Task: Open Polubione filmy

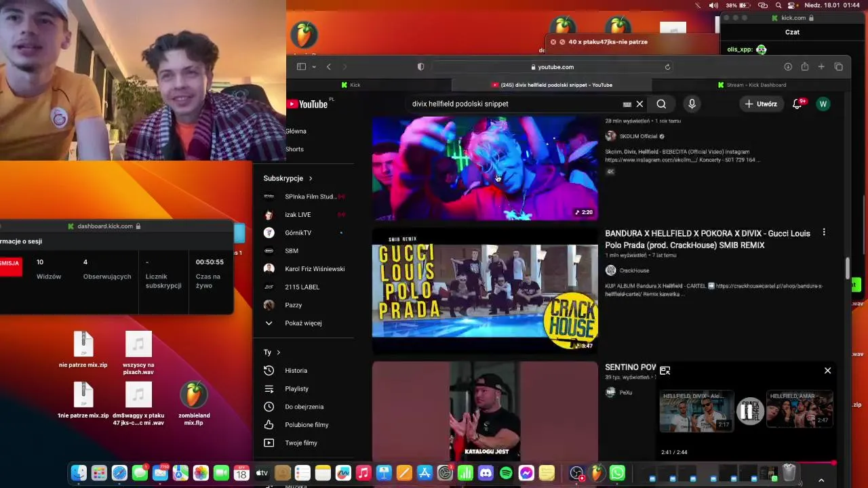Action: tap(307, 425)
